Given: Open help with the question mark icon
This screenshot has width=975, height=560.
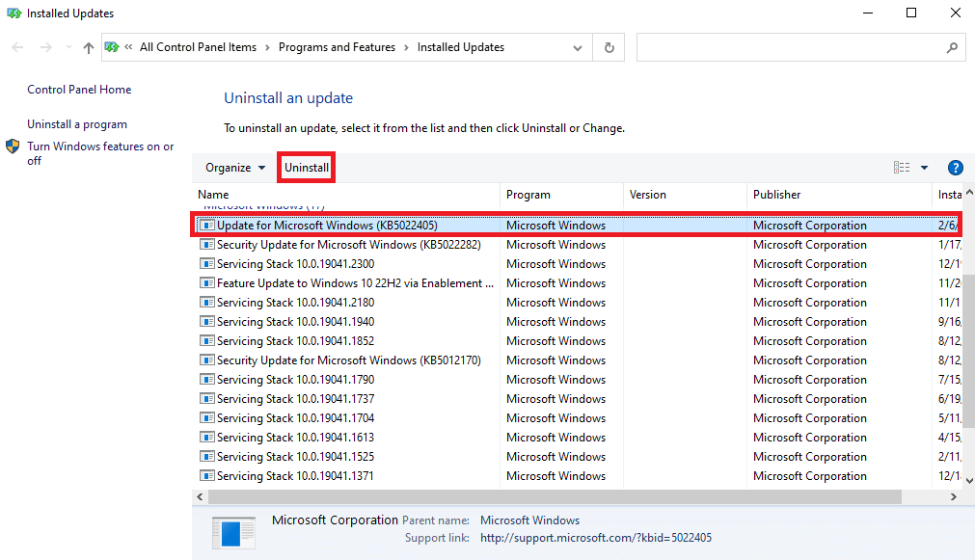Looking at the screenshot, I should (955, 168).
